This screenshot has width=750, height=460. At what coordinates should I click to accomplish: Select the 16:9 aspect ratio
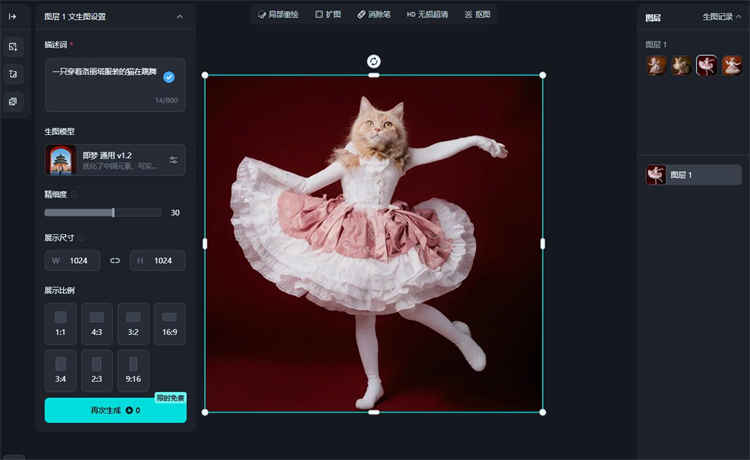click(169, 324)
